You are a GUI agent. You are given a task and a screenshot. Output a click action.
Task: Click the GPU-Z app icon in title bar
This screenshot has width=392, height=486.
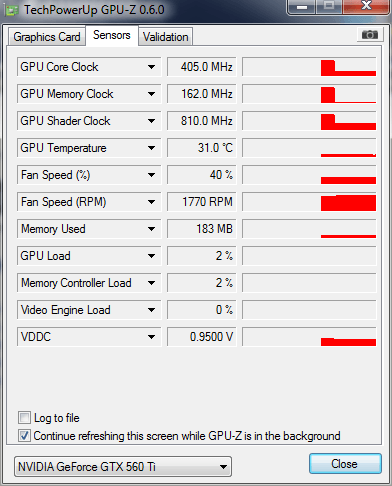tap(12, 11)
